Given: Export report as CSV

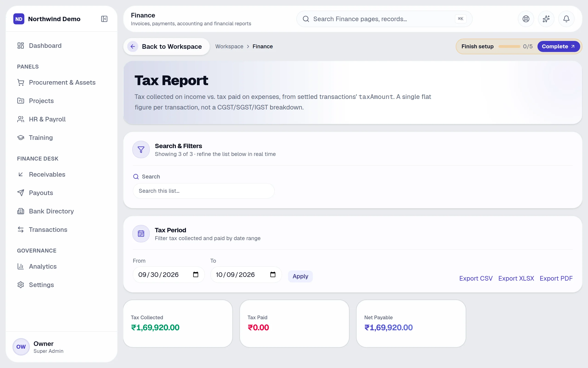Looking at the screenshot, I should click(476, 278).
